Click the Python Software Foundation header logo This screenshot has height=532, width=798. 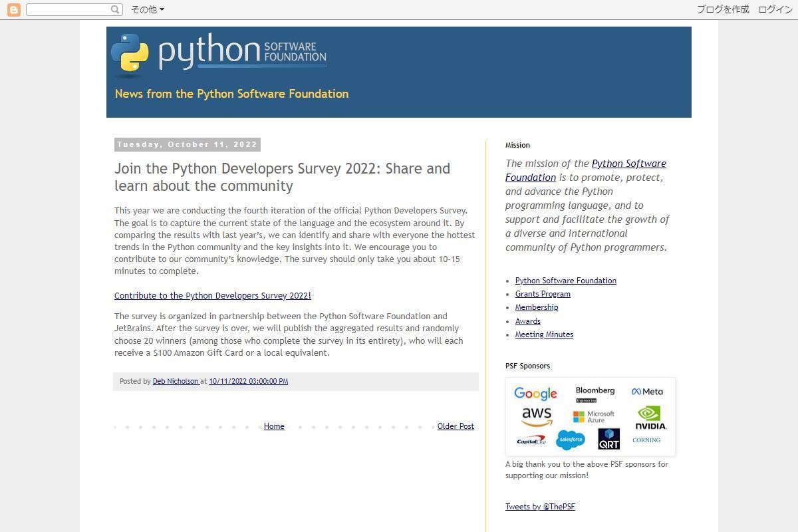pyautogui.click(x=218, y=53)
